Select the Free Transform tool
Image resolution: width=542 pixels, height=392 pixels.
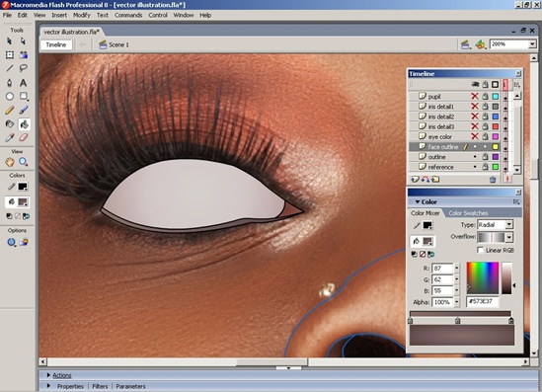click(9, 54)
